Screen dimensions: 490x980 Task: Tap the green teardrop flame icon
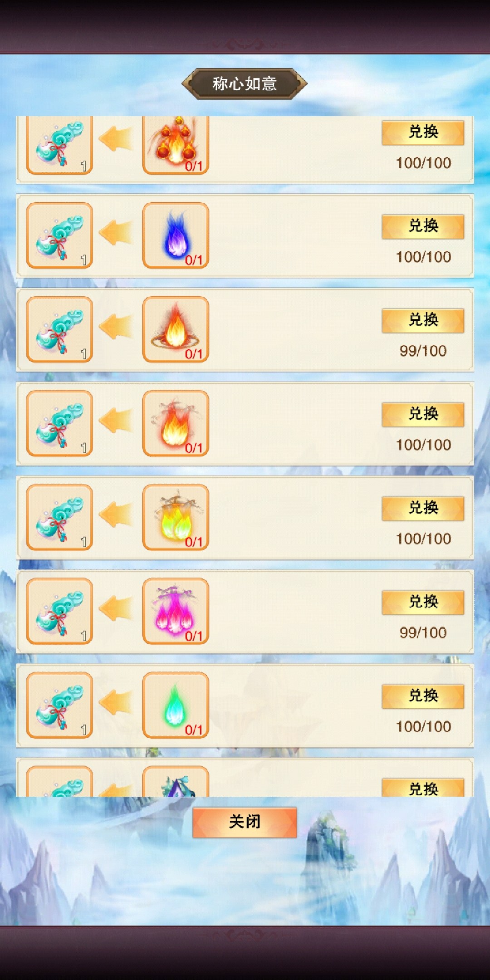(176, 705)
